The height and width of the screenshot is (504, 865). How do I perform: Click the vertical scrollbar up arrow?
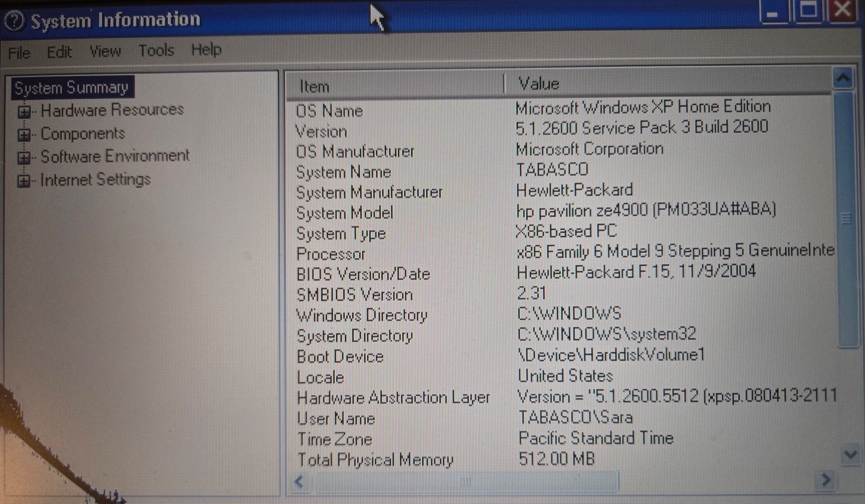843,79
